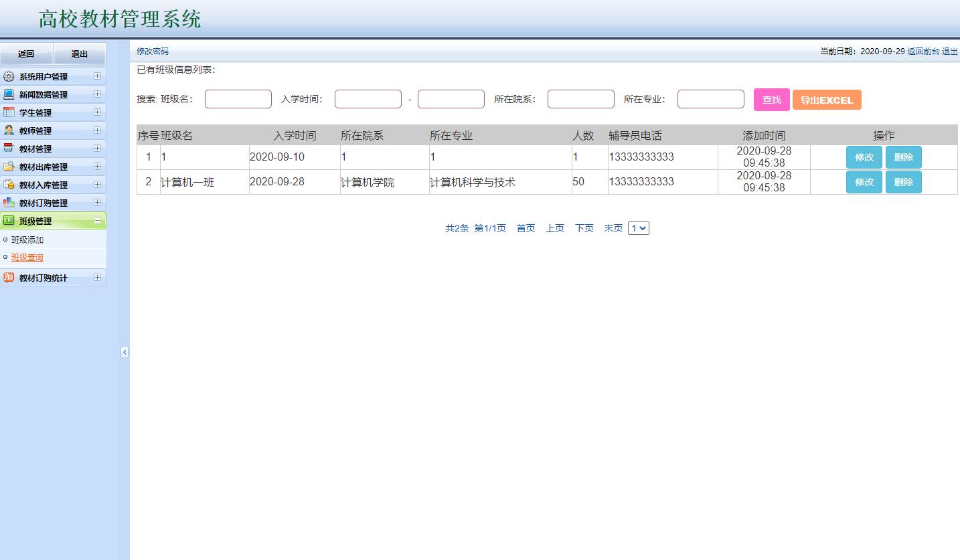Open the 修改密码 link
960x560 pixels.
coord(152,51)
